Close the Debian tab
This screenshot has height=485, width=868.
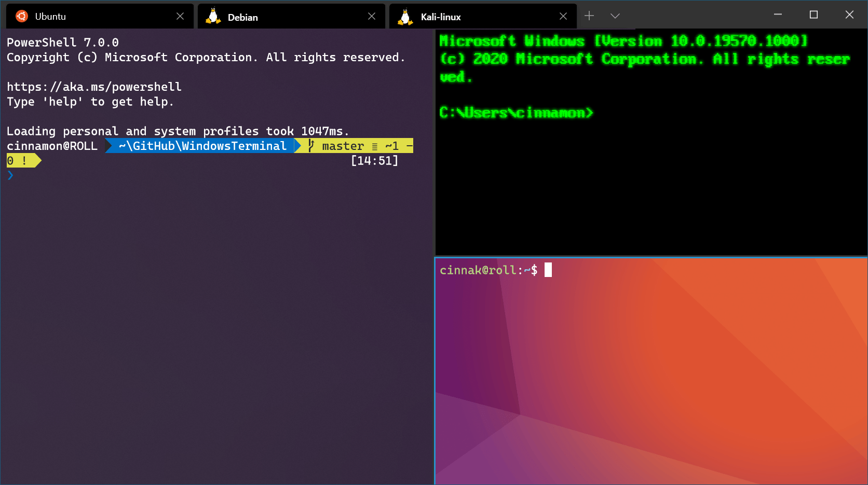pos(372,16)
